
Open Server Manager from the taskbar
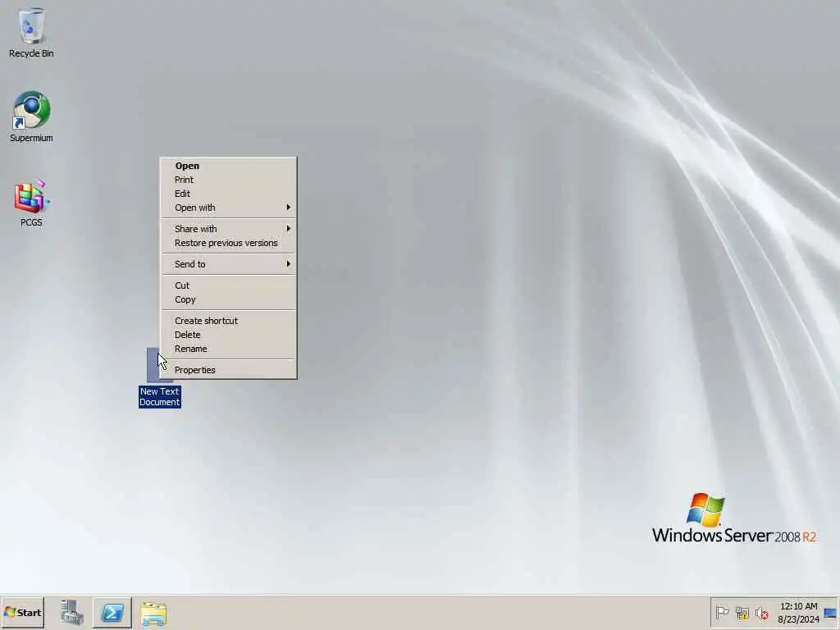click(72, 612)
